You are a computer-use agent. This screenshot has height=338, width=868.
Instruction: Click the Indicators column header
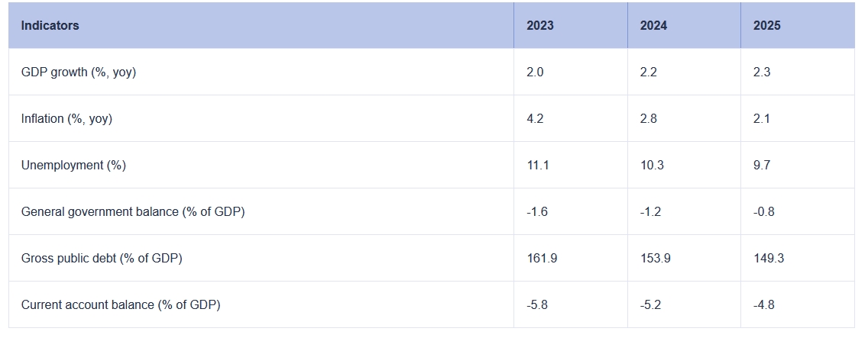pos(50,25)
